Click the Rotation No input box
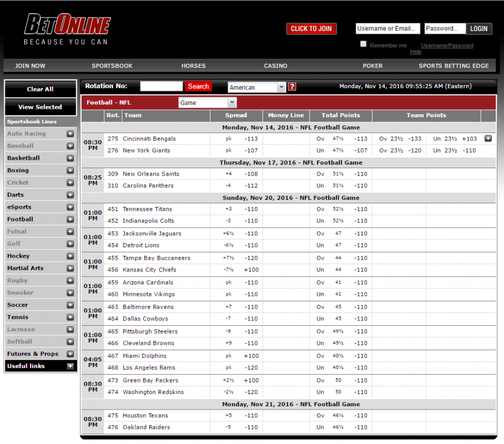The height and width of the screenshot is (444, 504). [162, 86]
